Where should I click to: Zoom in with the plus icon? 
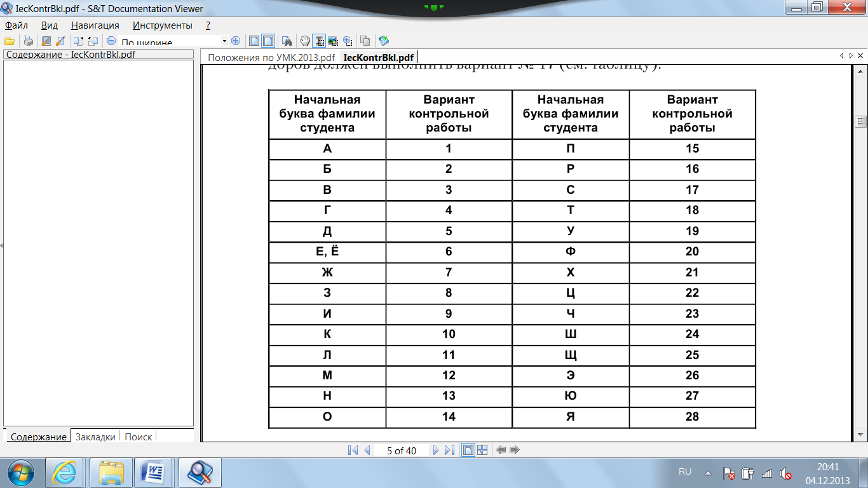point(236,41)
